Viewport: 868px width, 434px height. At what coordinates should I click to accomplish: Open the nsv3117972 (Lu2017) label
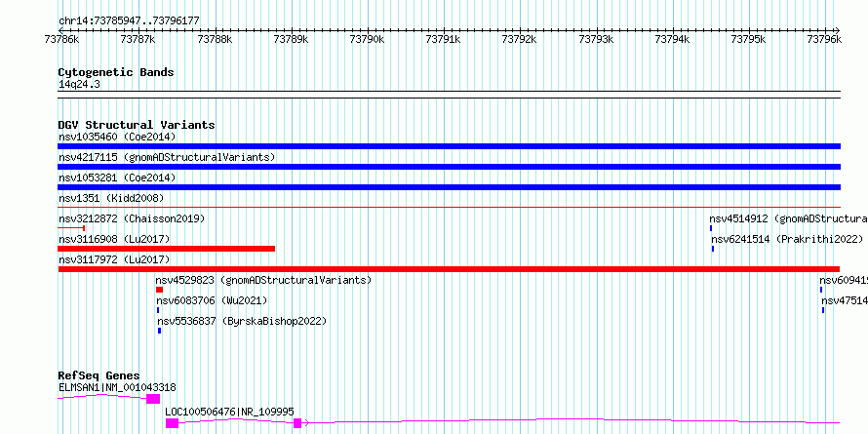[x=114, y=259]
